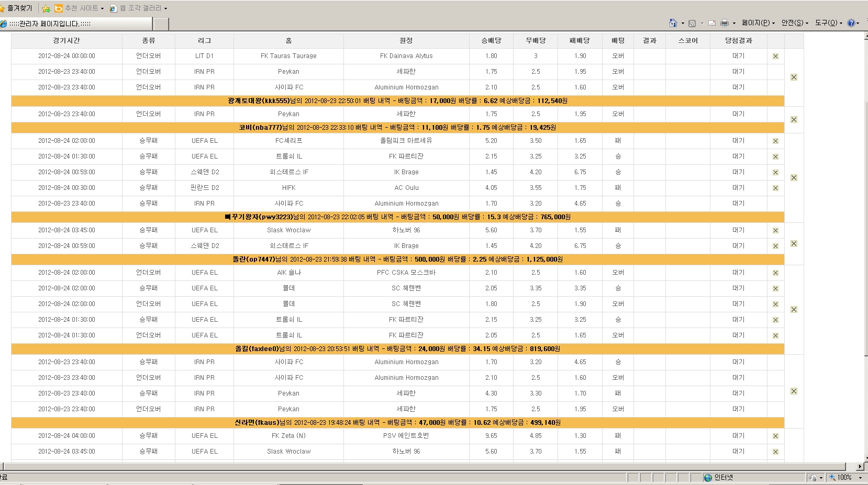
Task: Open the 추천 사이트 suggested sites dropdown
Action: tap(80, 8)
